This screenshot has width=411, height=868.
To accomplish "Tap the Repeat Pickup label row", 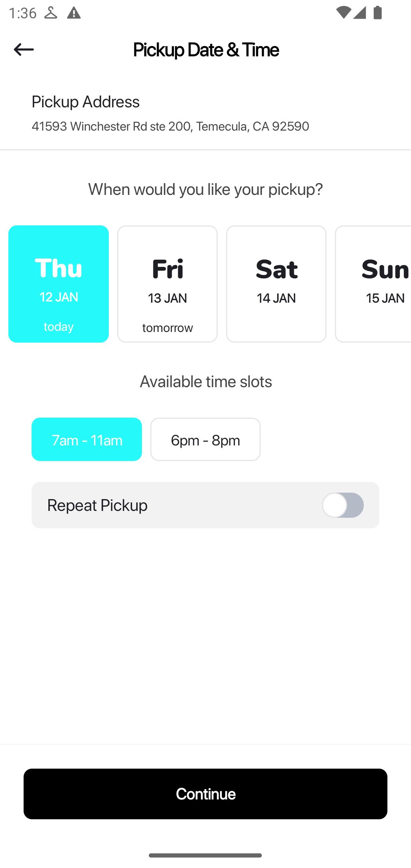I will pos(205,505).
